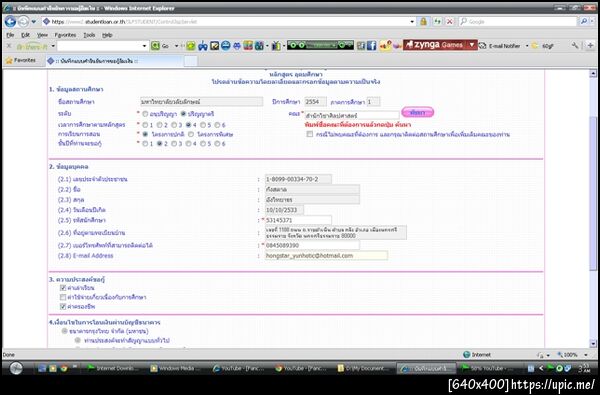600x395 pixels.
Task: Click the browser Forward arrow button
Action: coord(23,21)
